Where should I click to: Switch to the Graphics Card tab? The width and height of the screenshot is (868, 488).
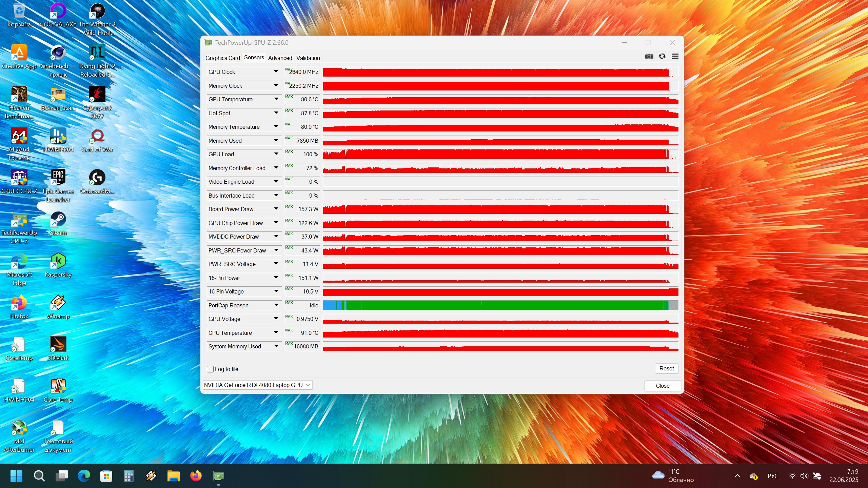(x=222, y=58)
